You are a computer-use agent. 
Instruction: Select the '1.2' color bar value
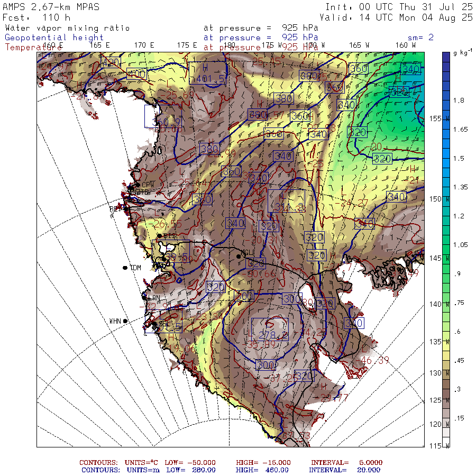pos(459,216)
